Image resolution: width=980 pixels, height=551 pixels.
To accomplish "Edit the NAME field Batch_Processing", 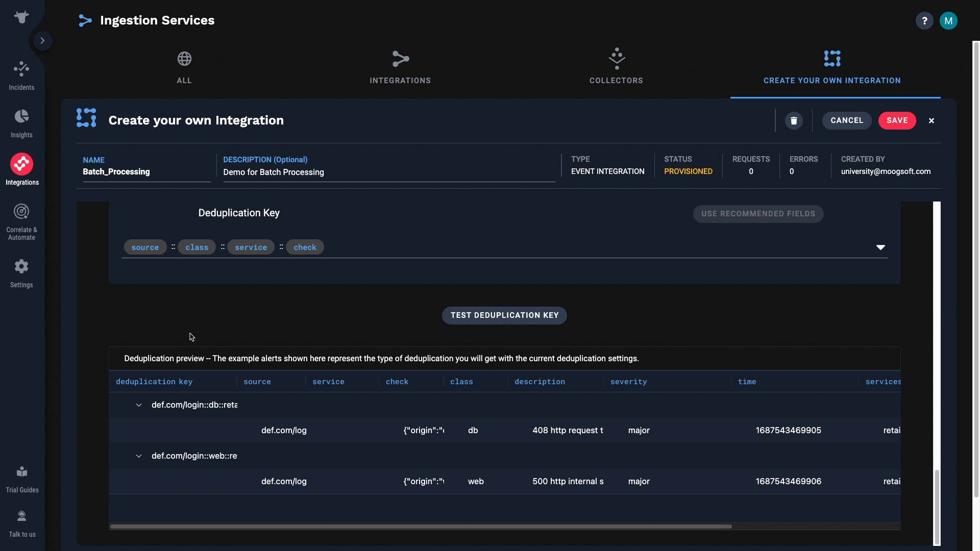I will [146, 172].
